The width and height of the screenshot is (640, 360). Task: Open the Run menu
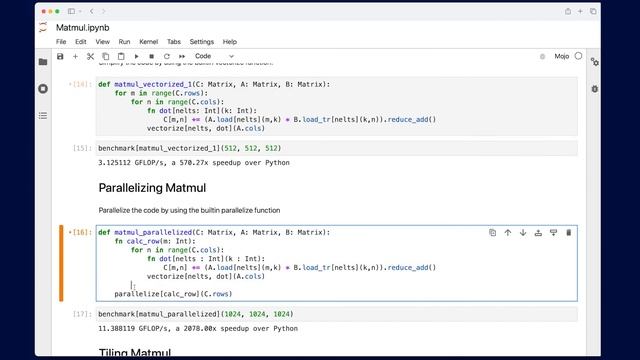(124, 42)
